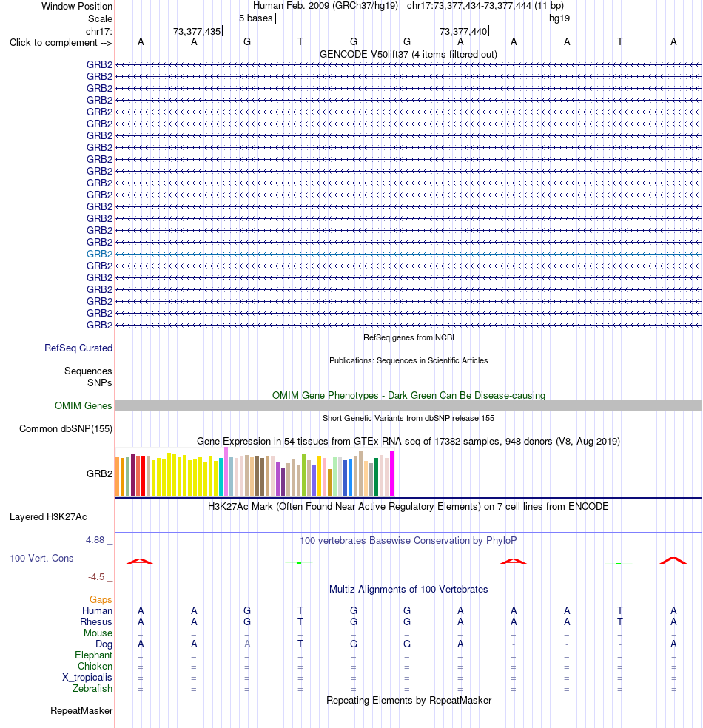Click the RepeatMasker track label
The image size is (703, 728).
pos(81,711)
